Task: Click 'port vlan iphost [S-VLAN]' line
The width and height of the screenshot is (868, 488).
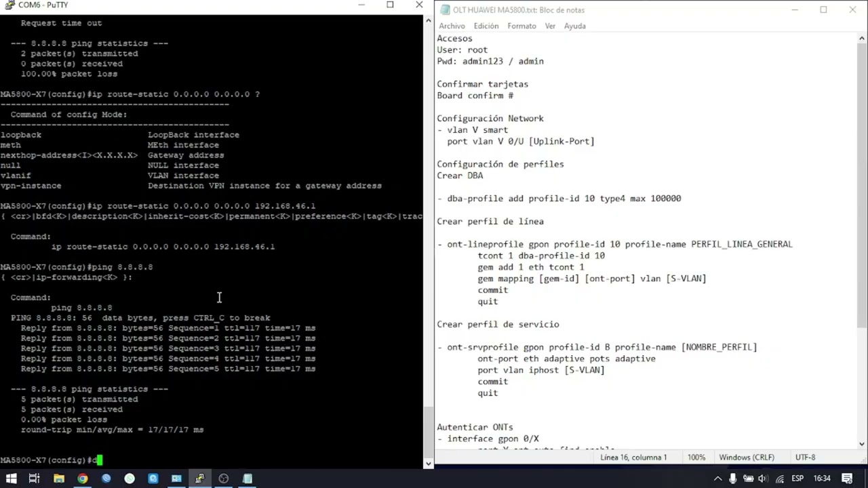Action: 541,370
